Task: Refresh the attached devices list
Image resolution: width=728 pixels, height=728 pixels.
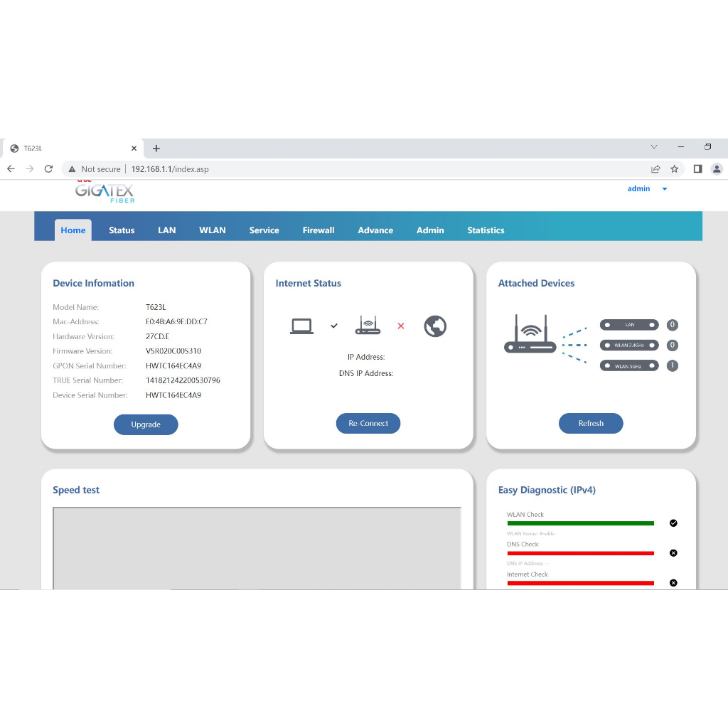Action: (x=591, y=424)
